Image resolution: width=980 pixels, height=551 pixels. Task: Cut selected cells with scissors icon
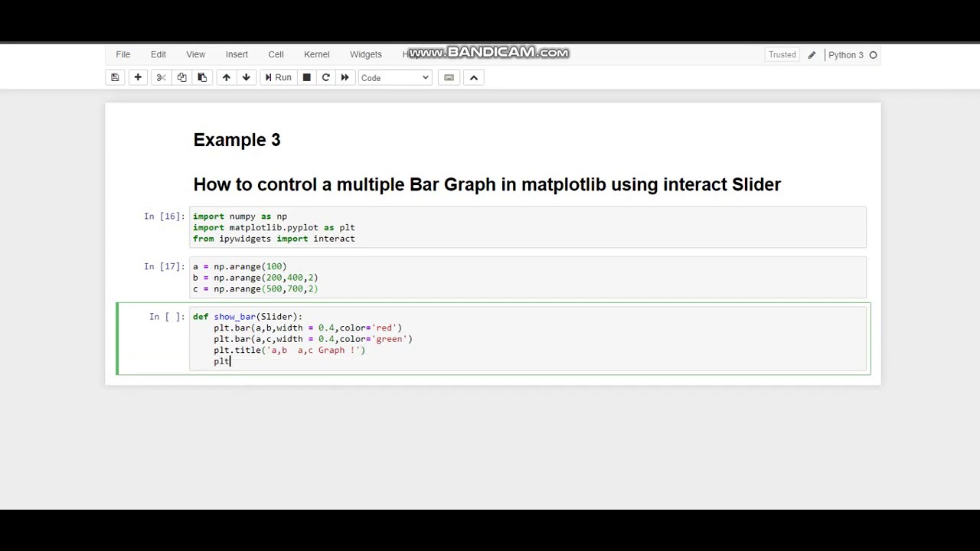coord(161,77)
